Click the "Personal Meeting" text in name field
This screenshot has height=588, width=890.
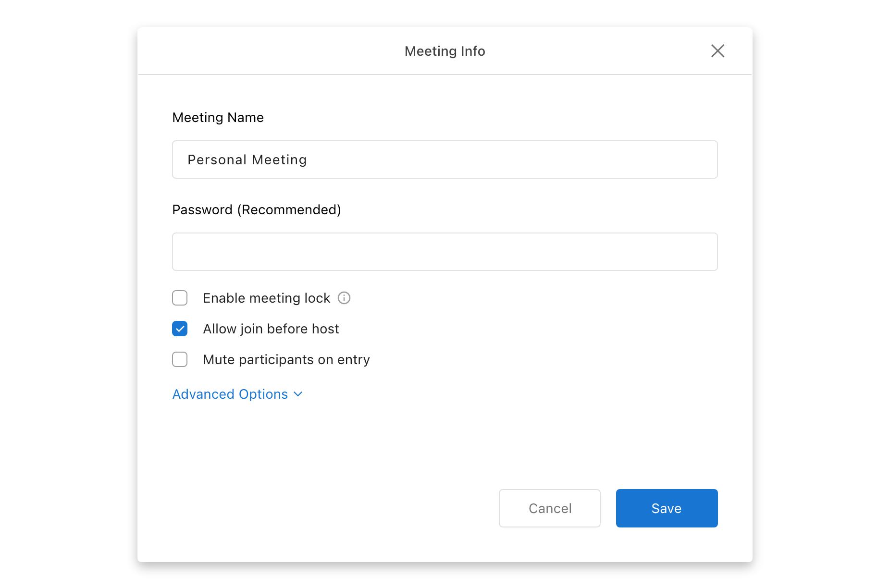click(x=247, y=159)
